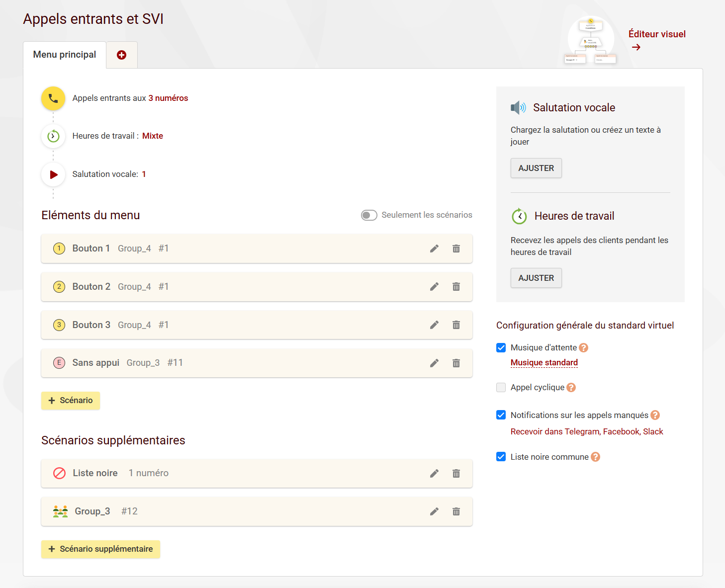Uncheck Musique d'attente checkbox
Screen dimensions: 725x588
click(501, 348)
